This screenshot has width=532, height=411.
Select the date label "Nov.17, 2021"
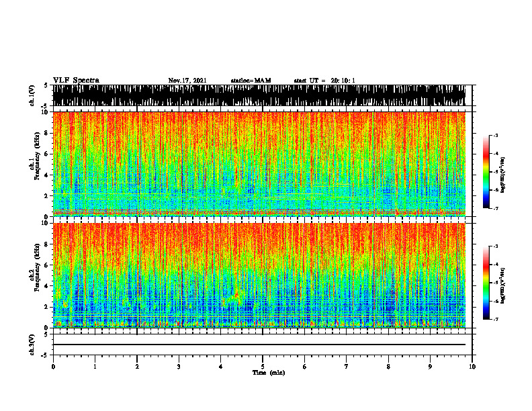187,81
